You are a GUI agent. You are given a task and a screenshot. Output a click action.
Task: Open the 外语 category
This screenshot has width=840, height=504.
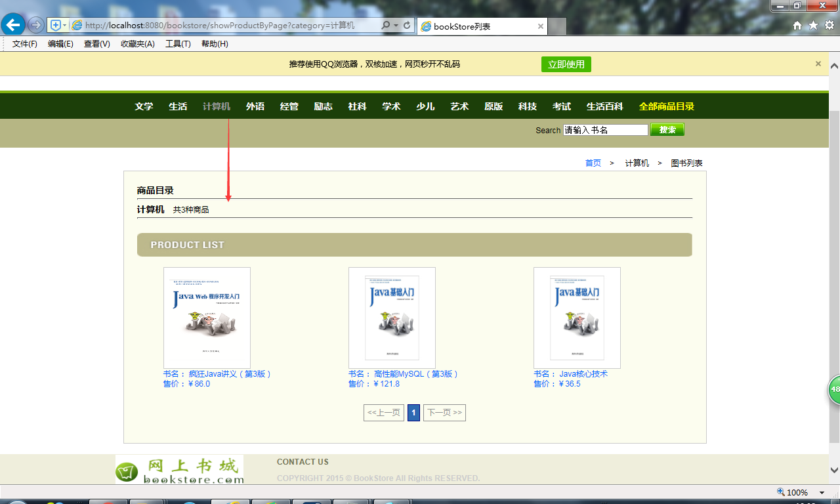tap(255, 106)
